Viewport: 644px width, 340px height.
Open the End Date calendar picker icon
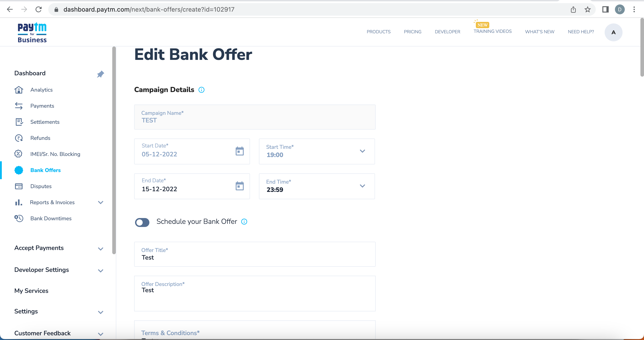point(239,186)
